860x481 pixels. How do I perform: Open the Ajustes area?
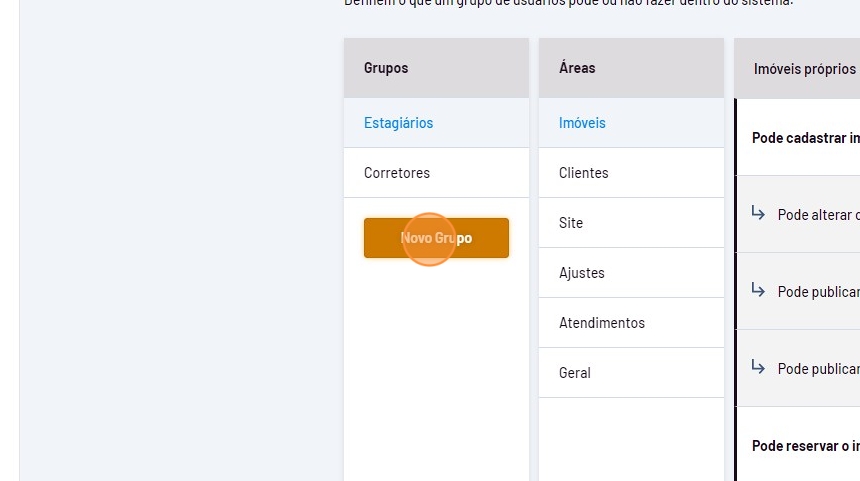[x=581, y=273]
